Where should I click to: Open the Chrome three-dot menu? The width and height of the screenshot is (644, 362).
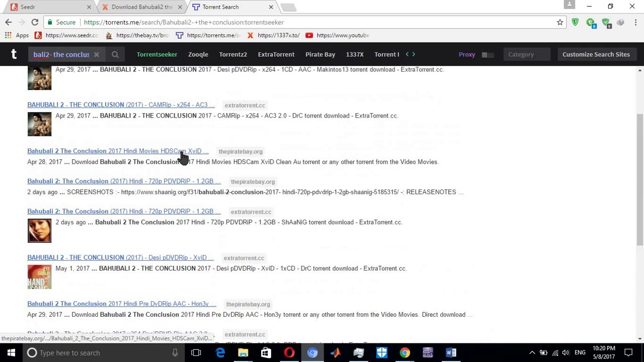pyautogui.click(x=636, y=22)
